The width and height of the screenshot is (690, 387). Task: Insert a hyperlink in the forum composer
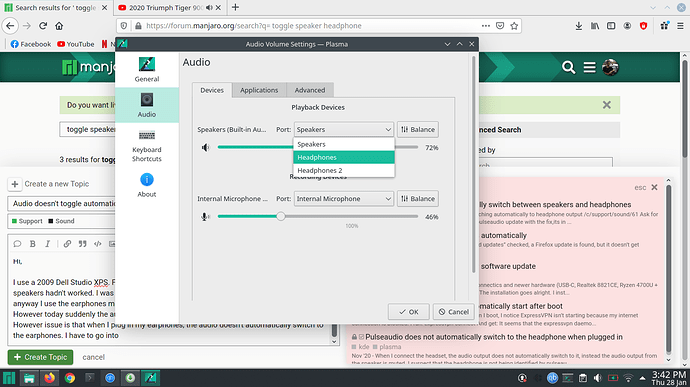(67, 243)
